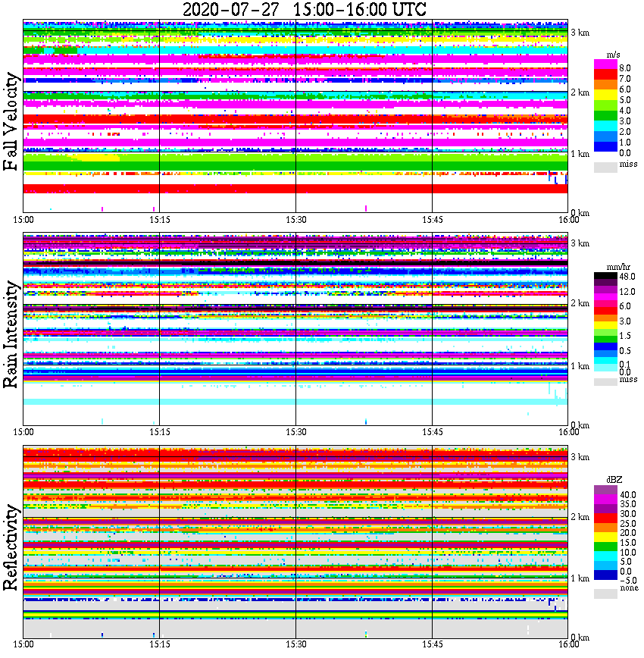Click the "1.5" value in the mm/hr legend
This screenshot has width=644, height=658.
[x=625, y=335]
